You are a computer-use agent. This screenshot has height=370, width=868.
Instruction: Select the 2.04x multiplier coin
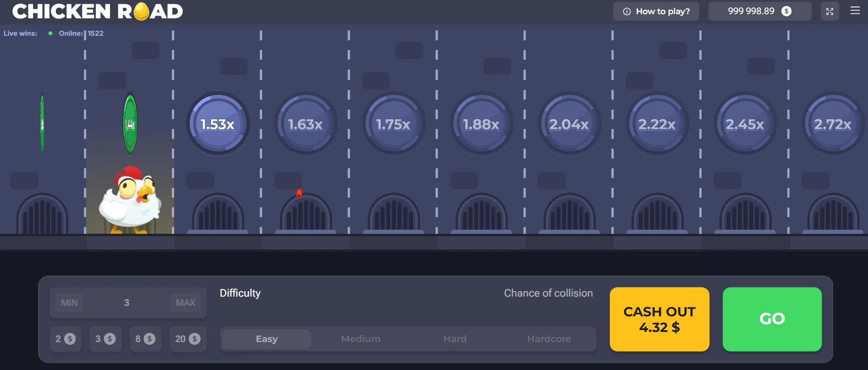(570, 124)
